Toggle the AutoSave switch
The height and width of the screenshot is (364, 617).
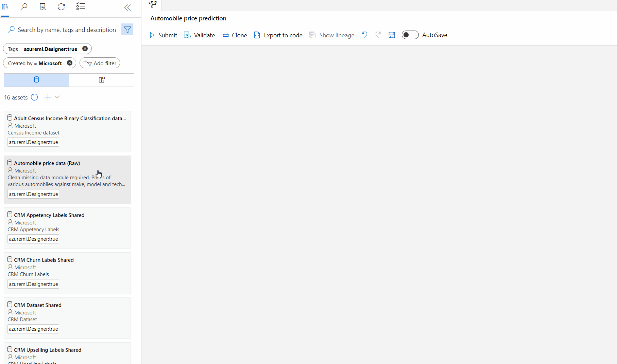tap(410, 35)
